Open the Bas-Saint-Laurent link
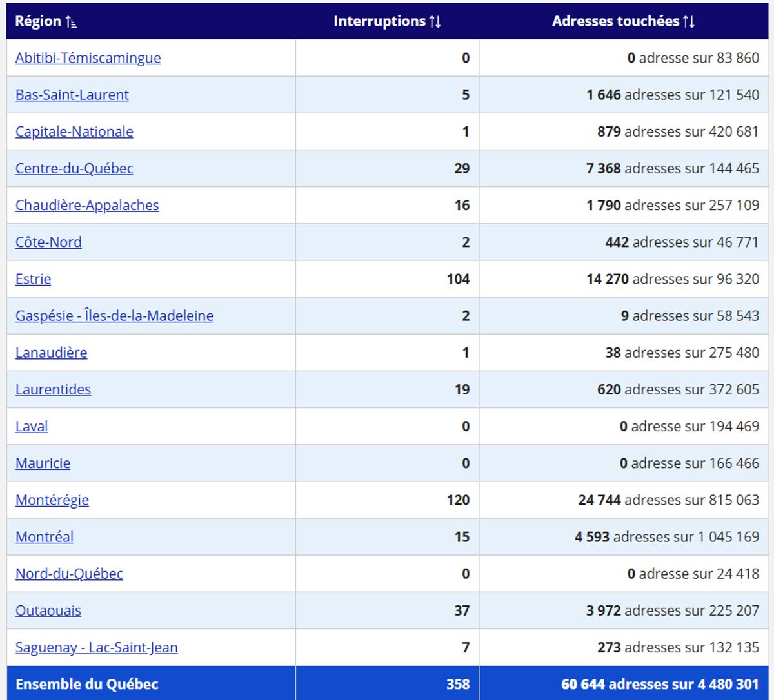 coord(72,95)
